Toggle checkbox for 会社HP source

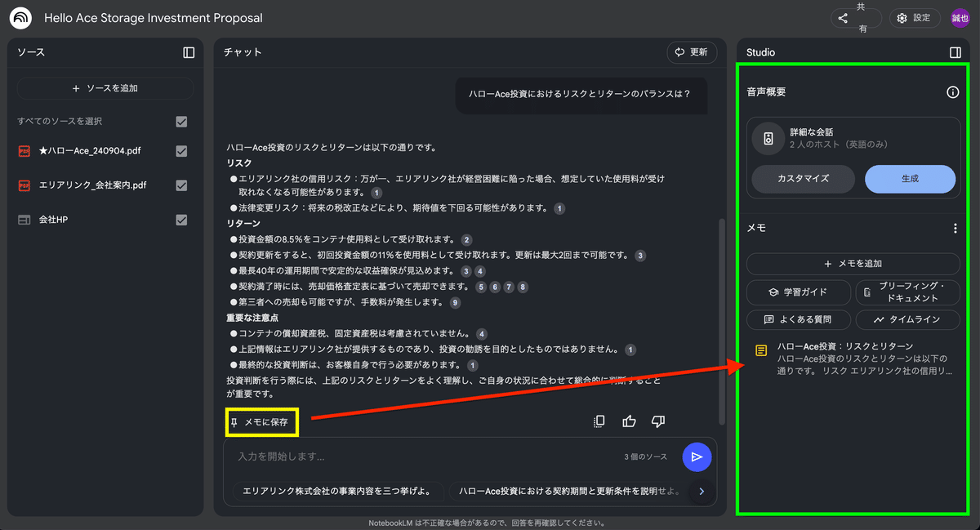coord(181,220)
